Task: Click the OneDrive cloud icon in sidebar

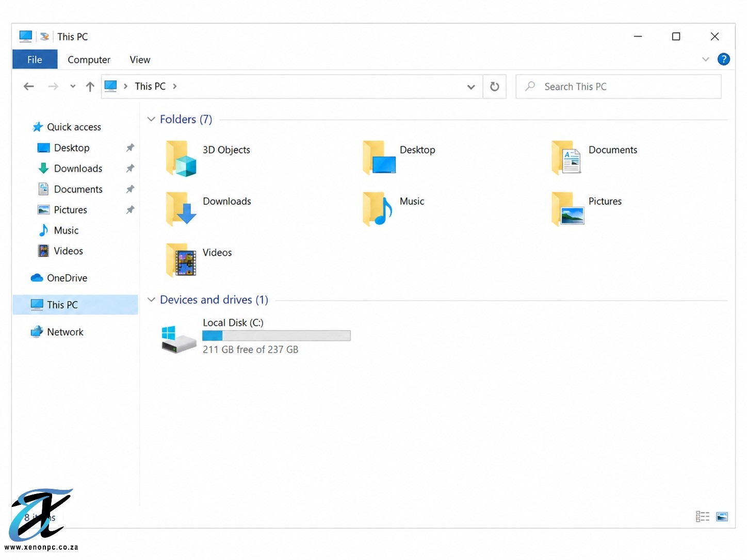Action: 37,278
